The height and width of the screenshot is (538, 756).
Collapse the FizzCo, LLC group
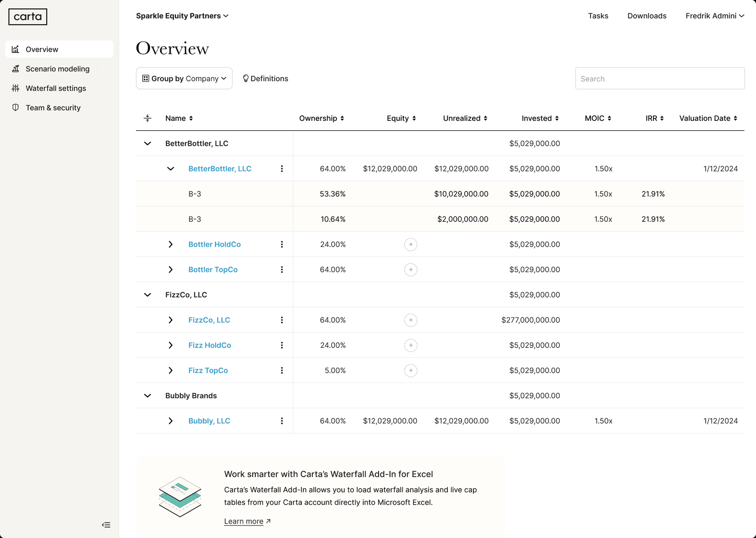(x=148, y=295)
